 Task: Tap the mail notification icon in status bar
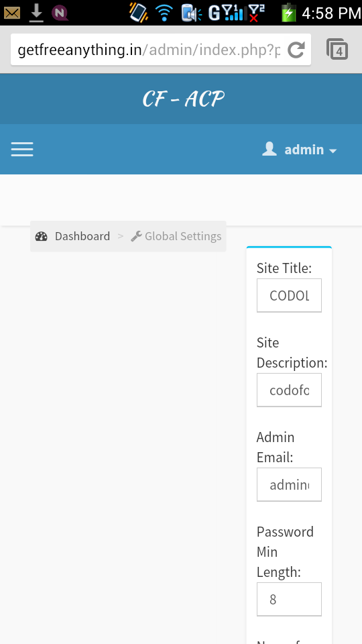tap(12, 13)
